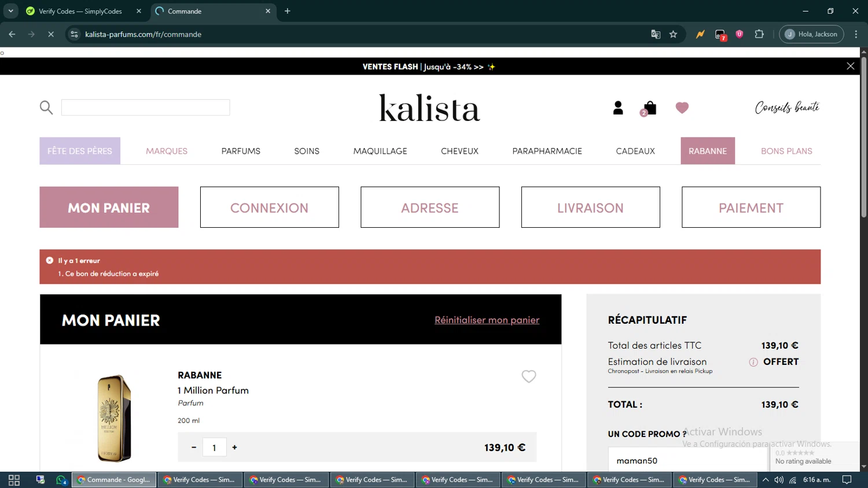Viewport: 868px width, 488px height.
Task: Open the Bons Plans menu
Action: tap(786, 151)
